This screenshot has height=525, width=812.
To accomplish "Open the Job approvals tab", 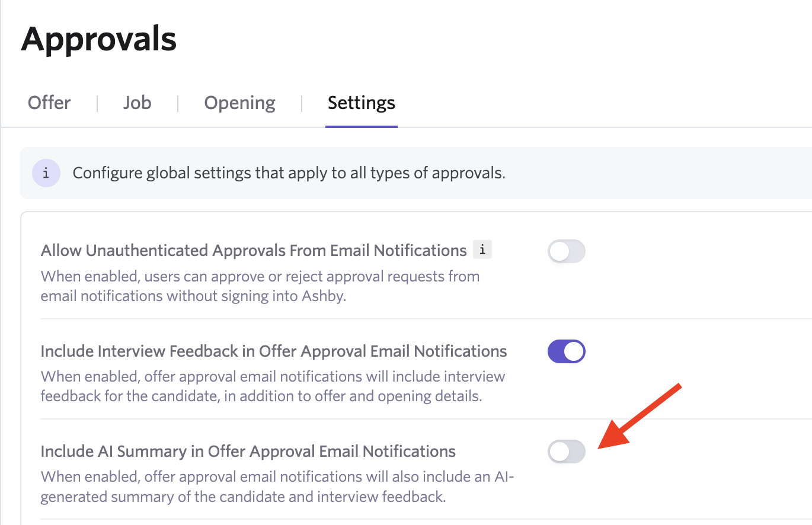I will click(137, 103).
